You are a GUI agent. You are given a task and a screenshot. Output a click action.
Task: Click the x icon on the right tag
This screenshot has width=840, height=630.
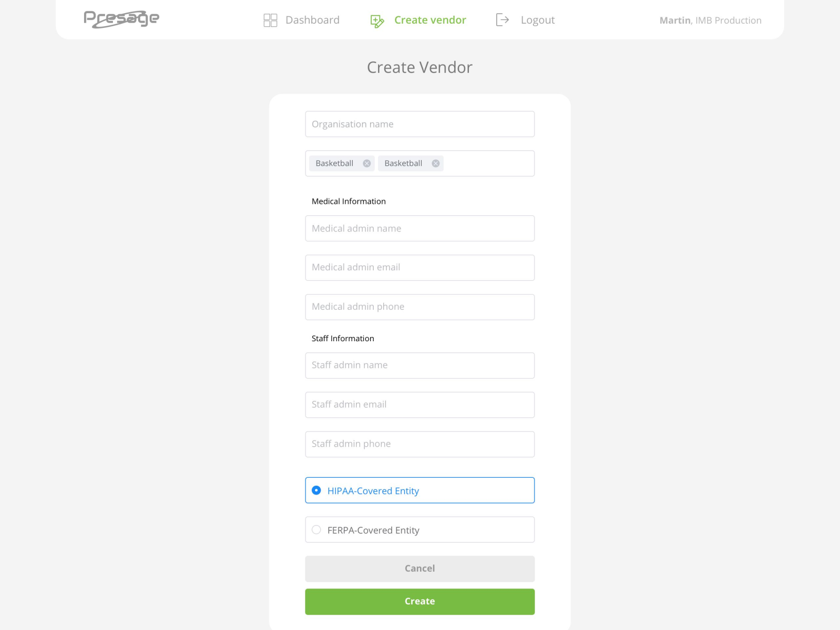click(x=435, y=163)
